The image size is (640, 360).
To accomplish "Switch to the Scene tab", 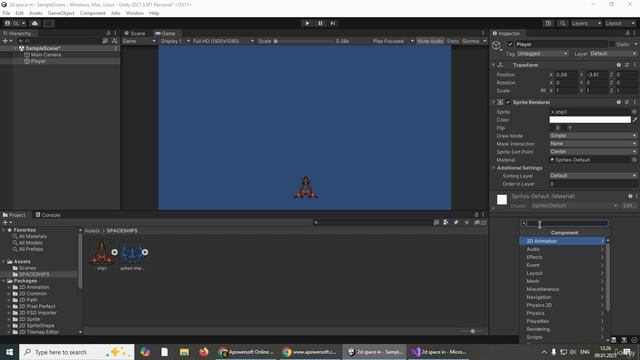I will tap(135, 33).
